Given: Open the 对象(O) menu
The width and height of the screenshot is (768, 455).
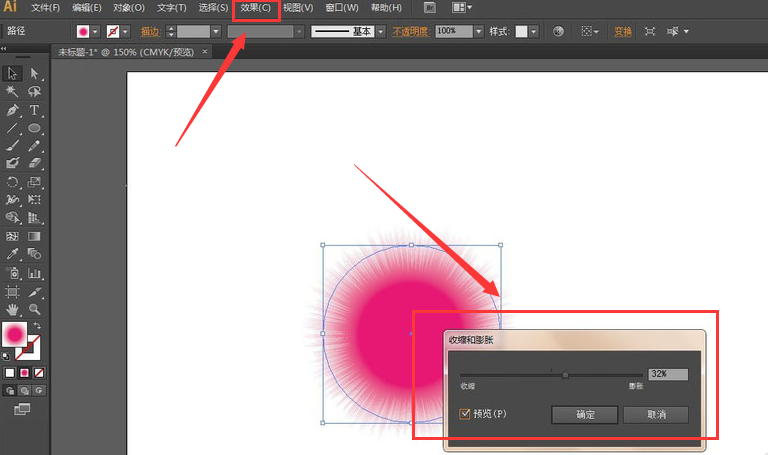Looking at the screenshot, I should pos(129,8).
